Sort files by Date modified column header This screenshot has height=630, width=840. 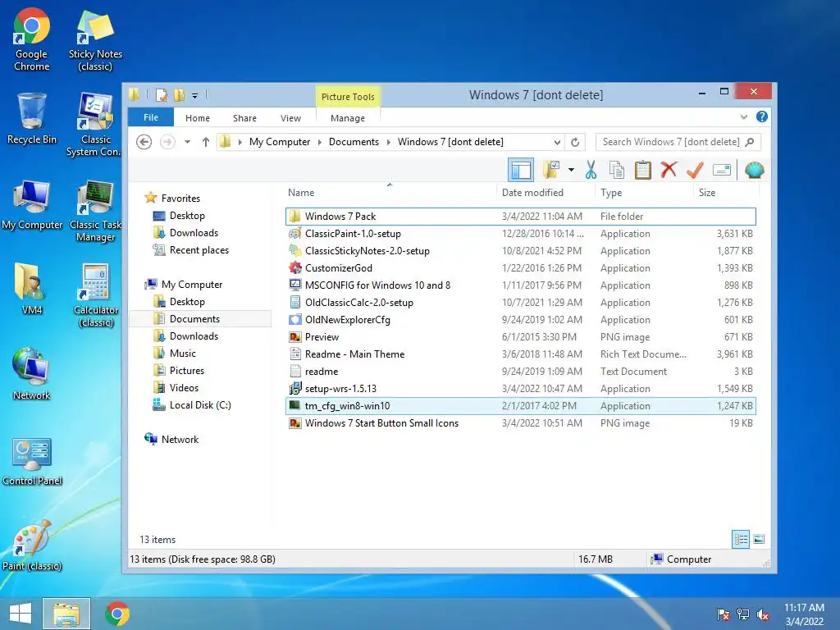coord(532,193)
